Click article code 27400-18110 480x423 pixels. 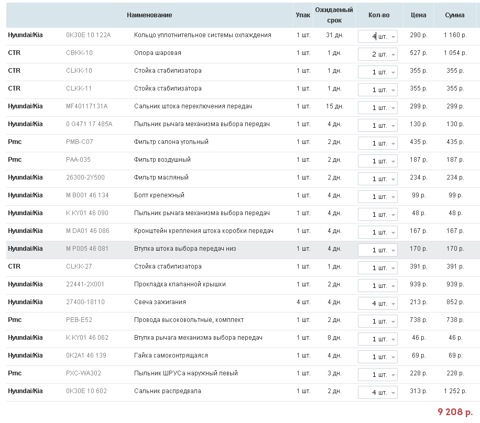85,302
